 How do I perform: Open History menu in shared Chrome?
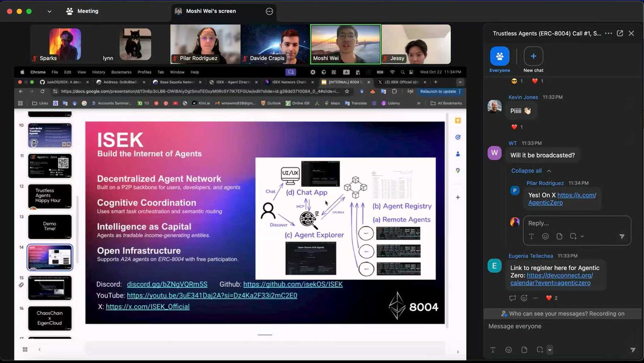[x=99, y=72]
